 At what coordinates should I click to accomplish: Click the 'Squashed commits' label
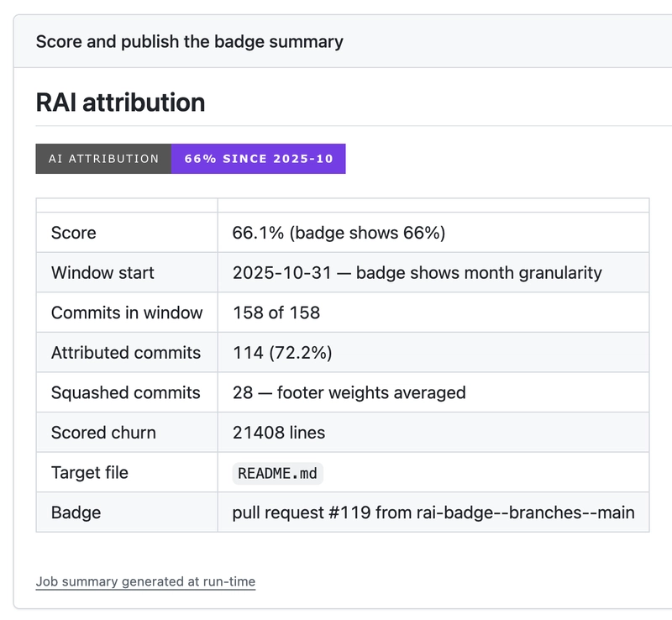(x=127, y=391)
